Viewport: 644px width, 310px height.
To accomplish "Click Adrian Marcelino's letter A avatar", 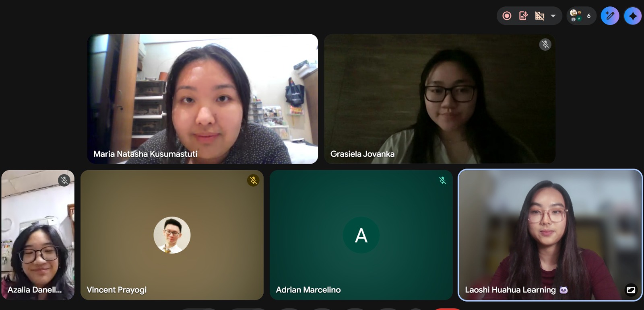I will (x=361, y=235).
